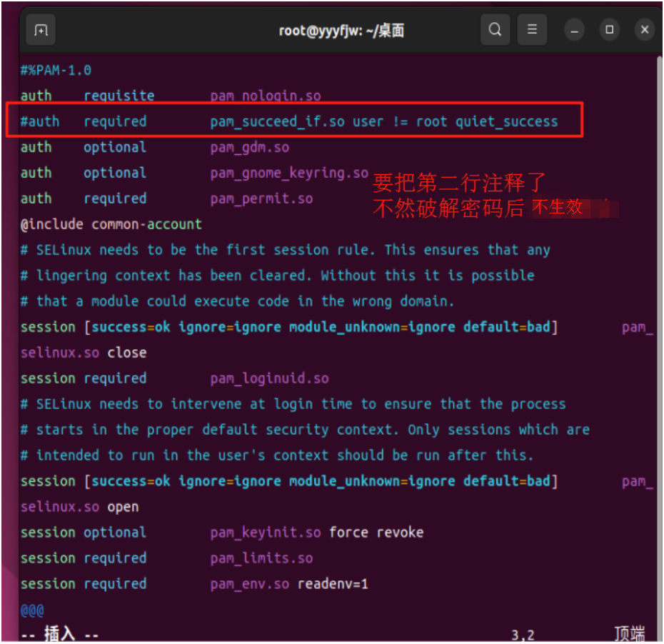This screenshot has height=644, width=664.
Task: Click optional on pam_gdm.so line
Action: pyautogui.click(x=115, y=147)
